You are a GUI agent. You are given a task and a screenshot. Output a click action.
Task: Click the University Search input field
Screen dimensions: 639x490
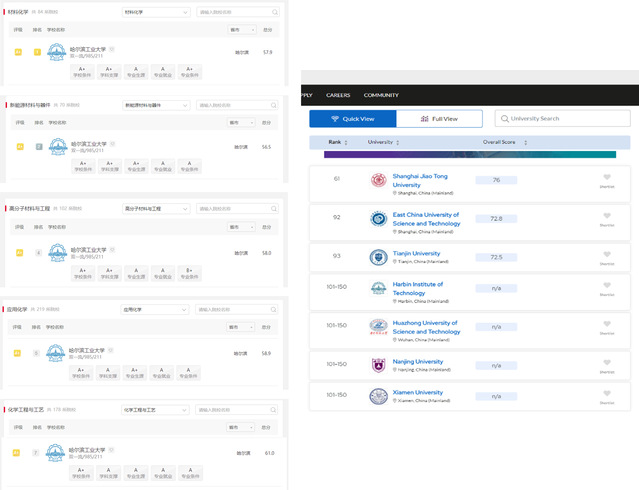click(x=565, y=119)
